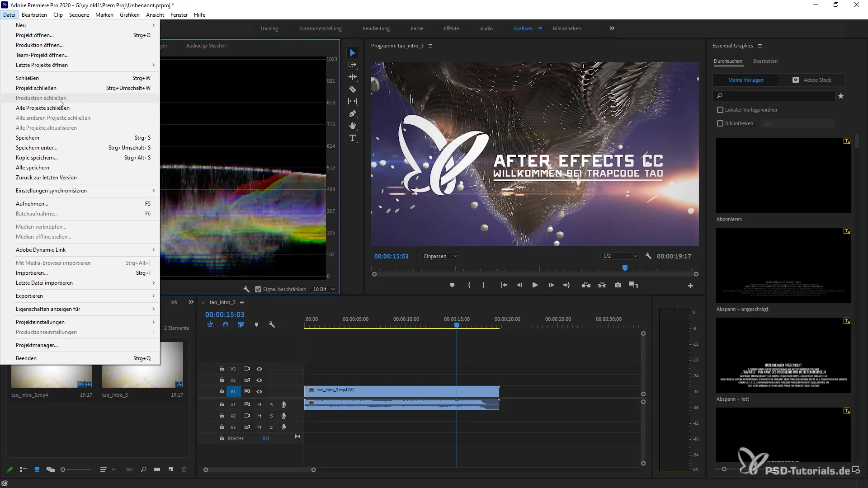This screenshot has height=488, width=868.
Task: Select the Hand tool
Action: tap(353, 126)
